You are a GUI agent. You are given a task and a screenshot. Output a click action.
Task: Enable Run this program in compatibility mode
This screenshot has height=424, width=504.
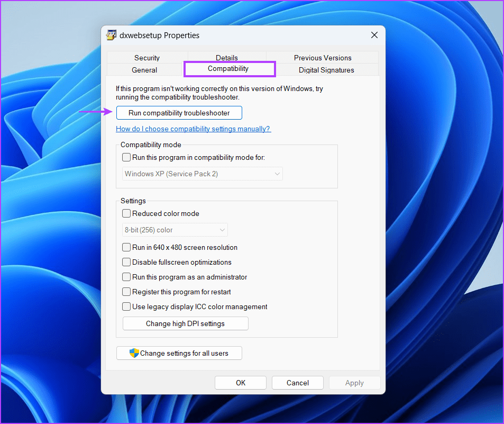pyautogui.click(x=126, y=157)
